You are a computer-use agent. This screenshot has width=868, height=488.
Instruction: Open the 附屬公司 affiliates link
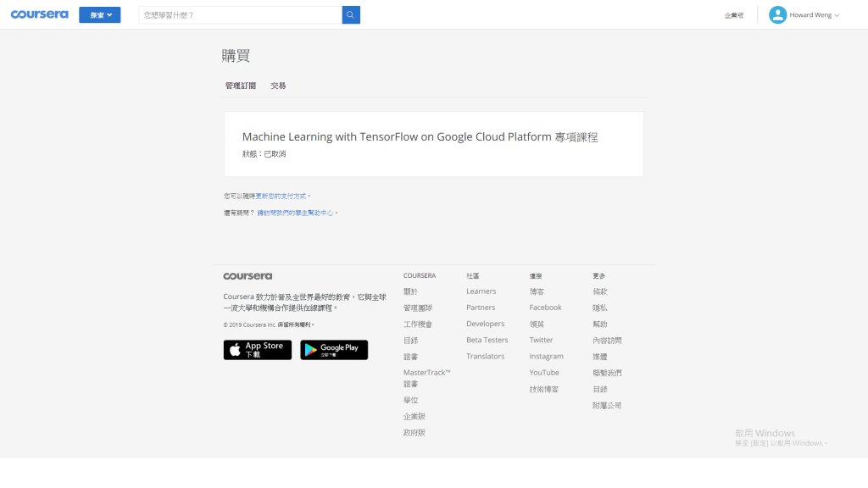click(x=607, y=406)
